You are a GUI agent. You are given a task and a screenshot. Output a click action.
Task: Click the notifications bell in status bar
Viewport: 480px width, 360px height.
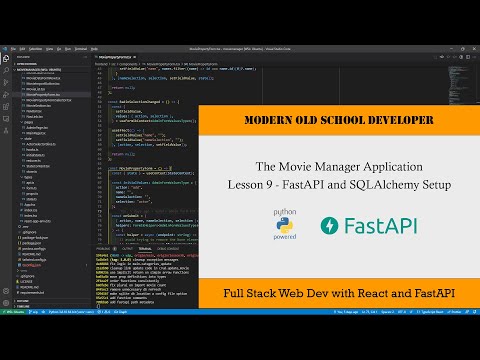[475, 312]
